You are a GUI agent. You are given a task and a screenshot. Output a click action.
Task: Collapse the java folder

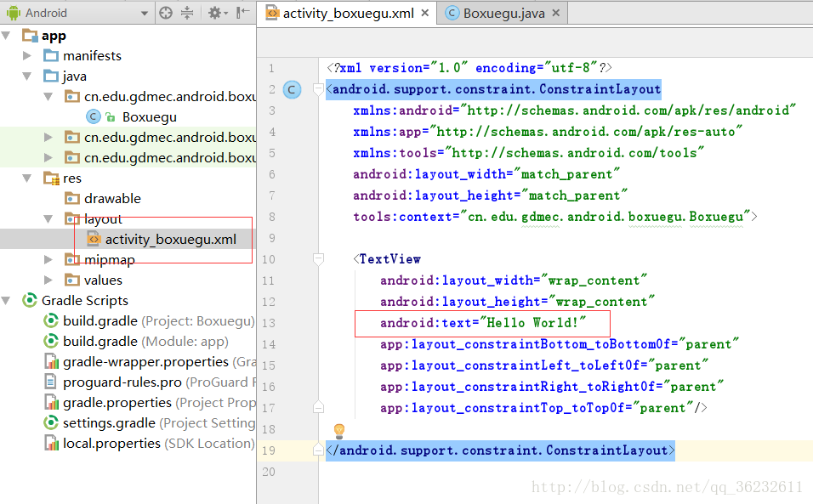27,76
